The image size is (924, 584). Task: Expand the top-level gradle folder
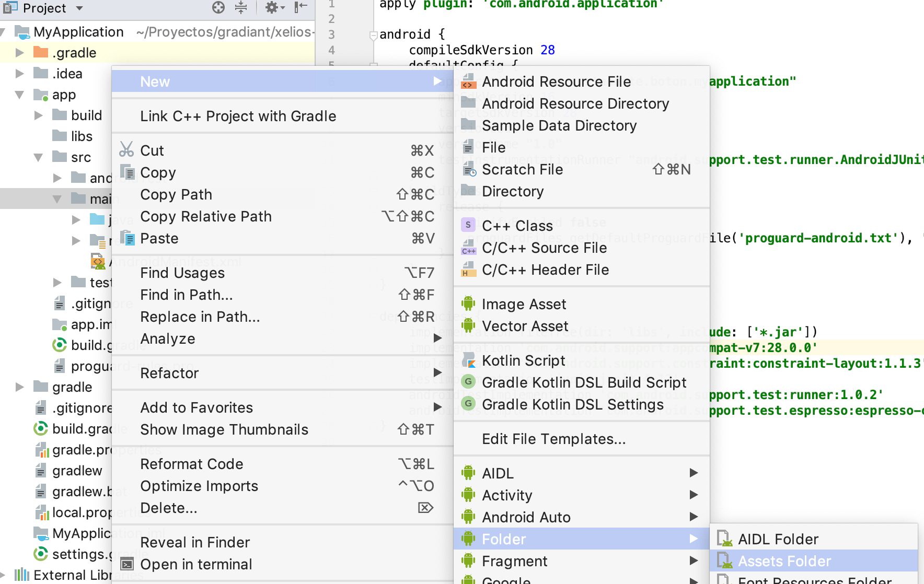(x=20, y=387)
